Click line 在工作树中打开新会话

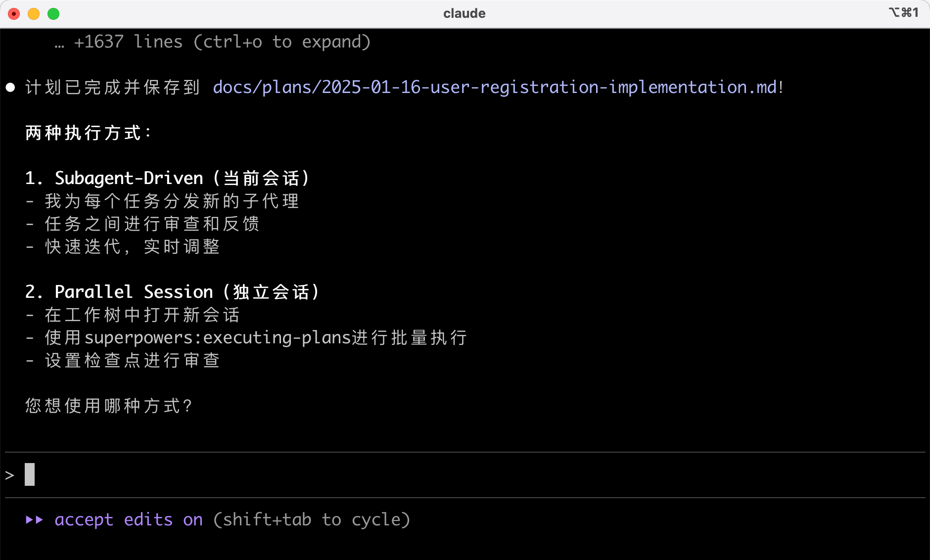coord(133,315)
